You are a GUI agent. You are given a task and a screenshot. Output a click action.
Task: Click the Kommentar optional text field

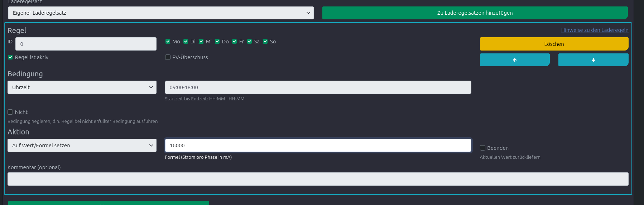coord(318,179)
